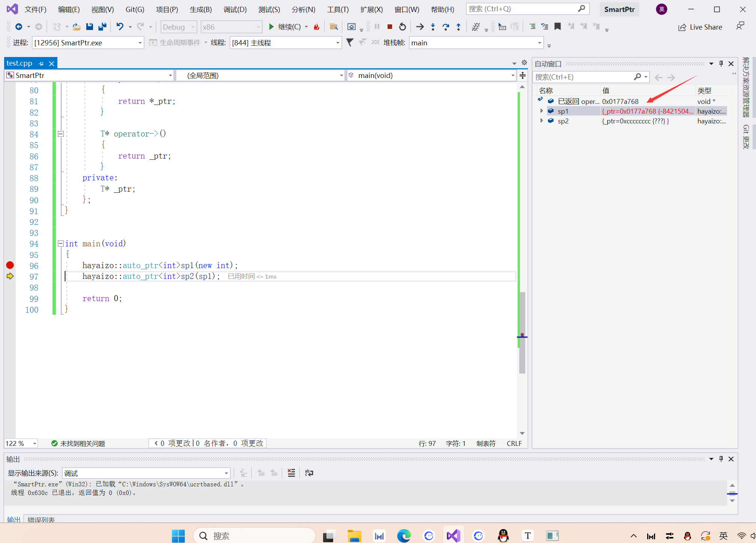The width and height of the screenshot is (756, 543).
Task: Switch to the 错误列表 tab
Action: point(41,520)
